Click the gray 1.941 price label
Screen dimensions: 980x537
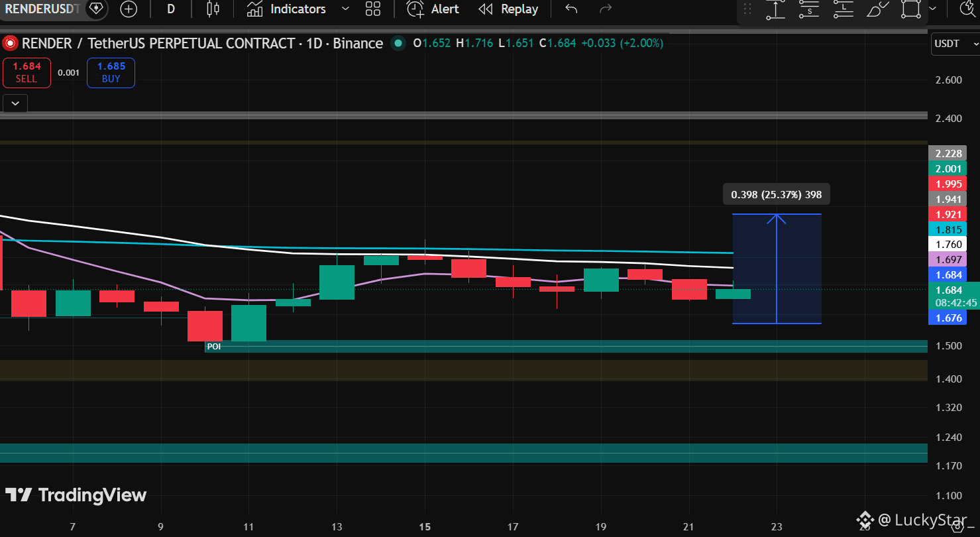(949, 199)
